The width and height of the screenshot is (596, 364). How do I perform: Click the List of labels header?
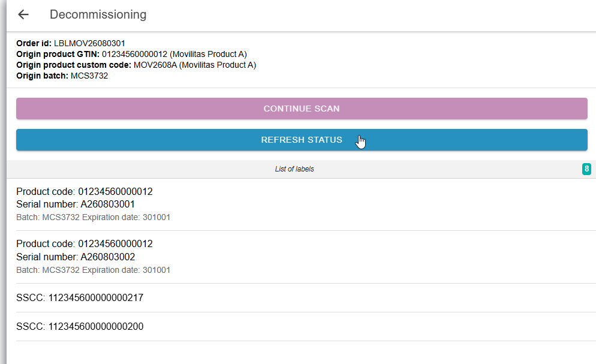[x=294, y=169]
